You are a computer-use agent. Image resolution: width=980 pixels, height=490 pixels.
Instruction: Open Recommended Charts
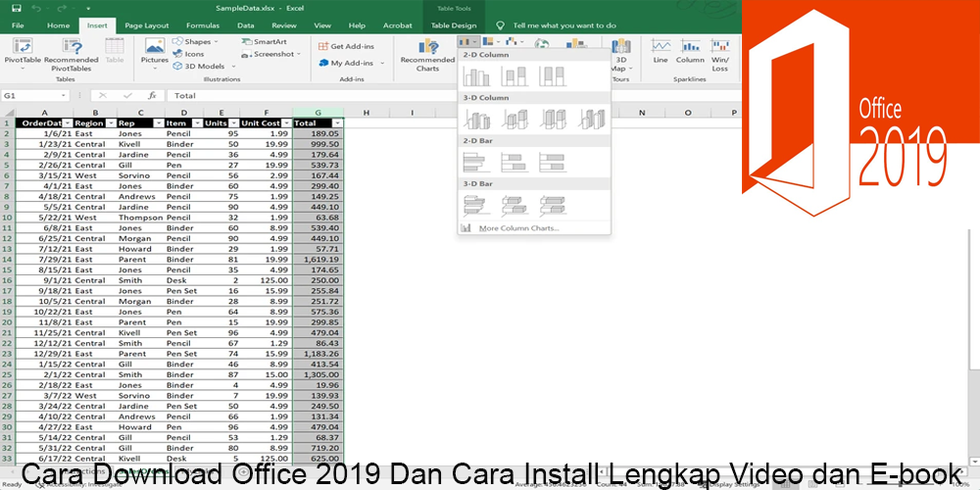427,54
